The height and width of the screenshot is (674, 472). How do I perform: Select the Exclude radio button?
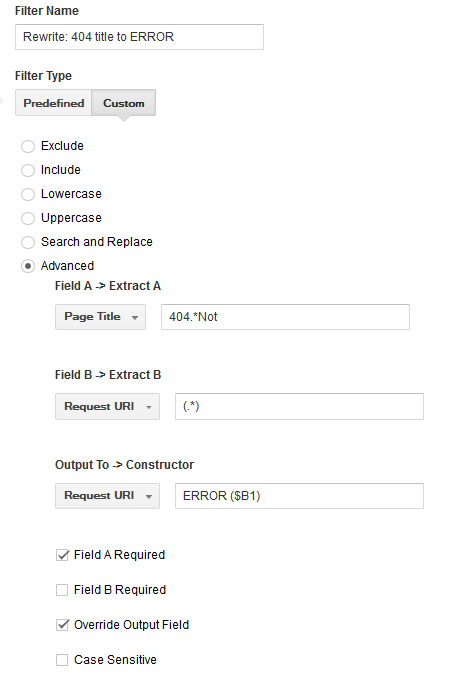tap(28, 147)
